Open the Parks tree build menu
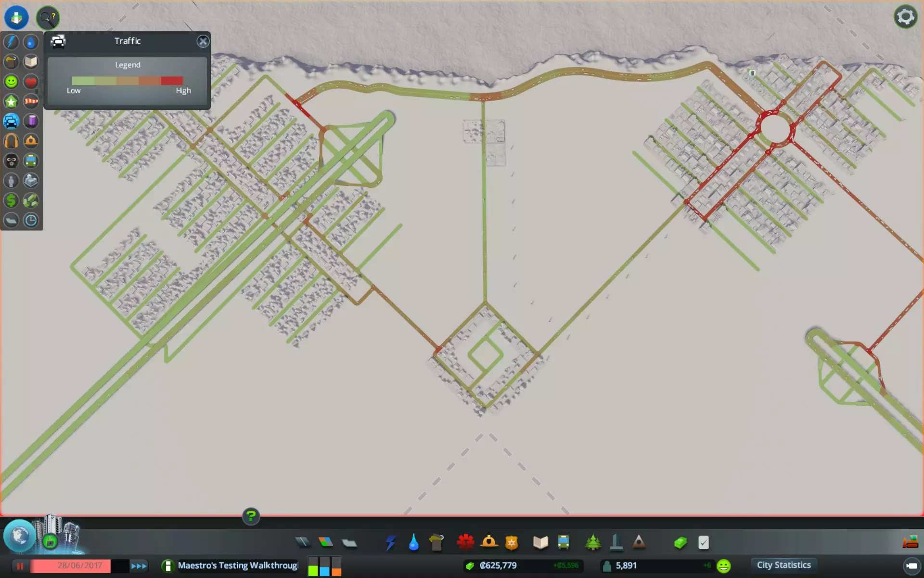This screenshot has width=924, height=578. (593, 542)
